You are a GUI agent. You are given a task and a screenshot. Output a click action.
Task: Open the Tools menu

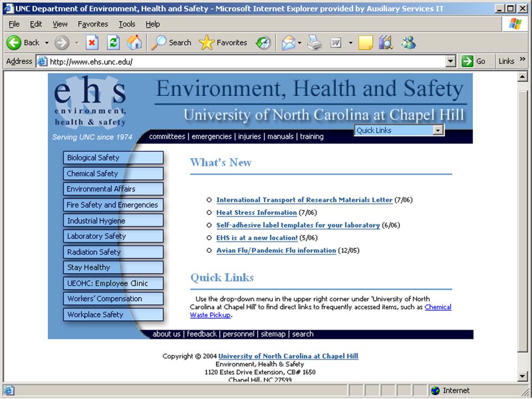point(127,24)
